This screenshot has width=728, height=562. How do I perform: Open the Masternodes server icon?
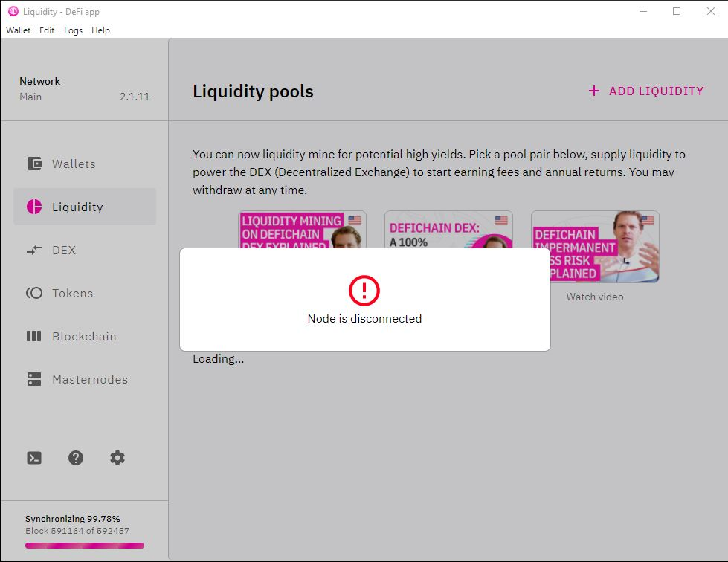34,379
